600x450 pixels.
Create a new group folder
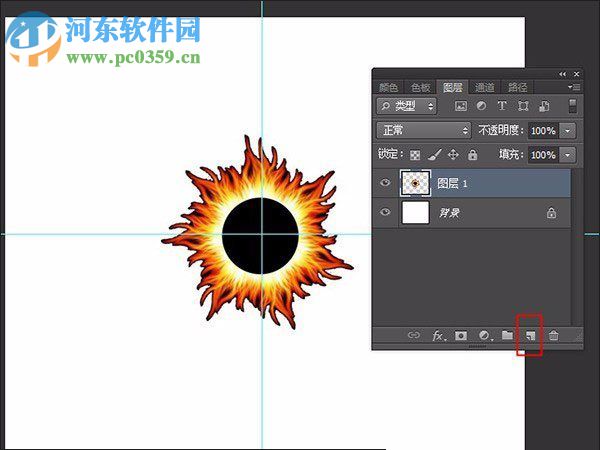(507, 335)
